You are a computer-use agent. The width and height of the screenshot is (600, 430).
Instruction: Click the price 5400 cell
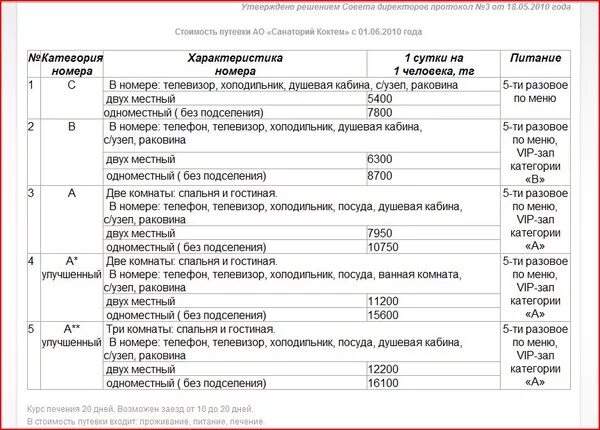(433, 99)
